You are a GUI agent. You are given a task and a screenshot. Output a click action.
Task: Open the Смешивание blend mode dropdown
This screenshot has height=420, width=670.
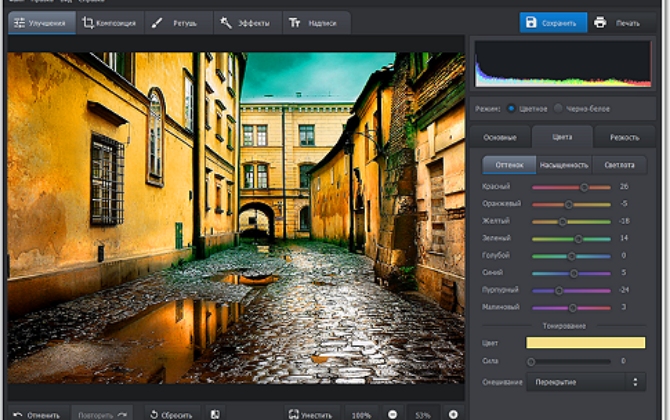pyautogui.click(x=586, y=381)
